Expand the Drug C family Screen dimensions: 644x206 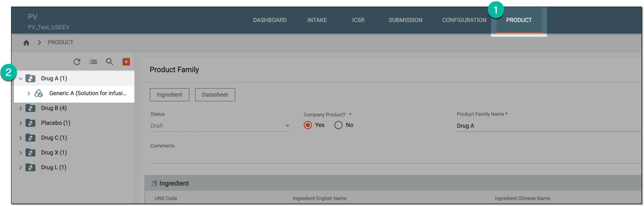coord(21,138)
